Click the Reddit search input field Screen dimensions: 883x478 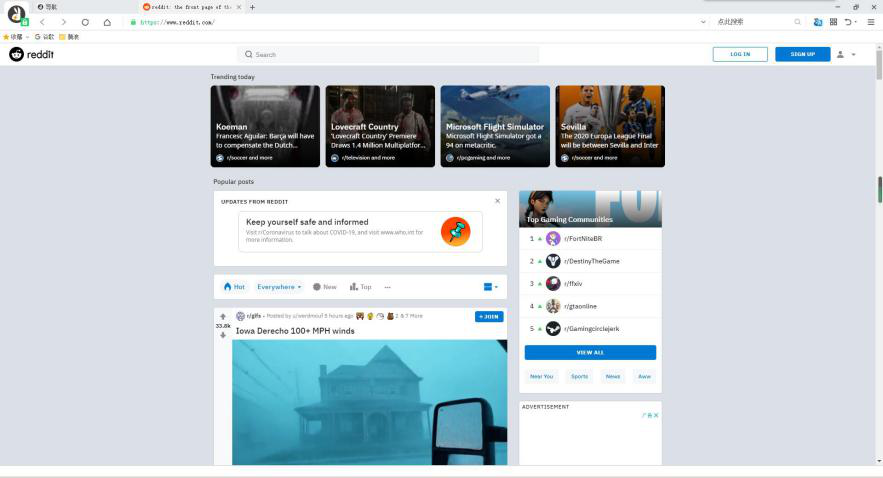point(388,55)
